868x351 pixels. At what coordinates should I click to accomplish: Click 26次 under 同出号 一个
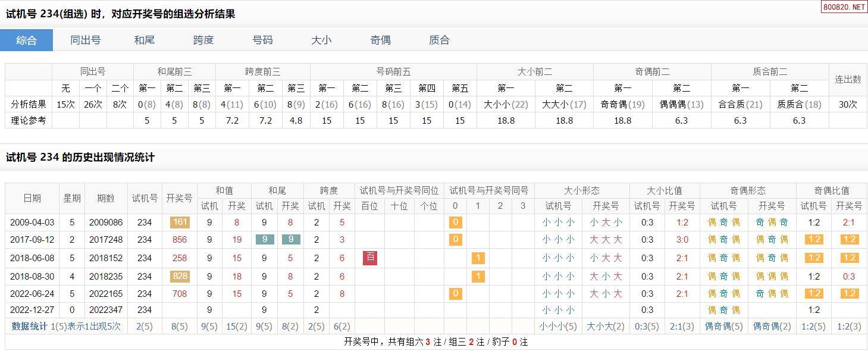click(x=93, y=104)
